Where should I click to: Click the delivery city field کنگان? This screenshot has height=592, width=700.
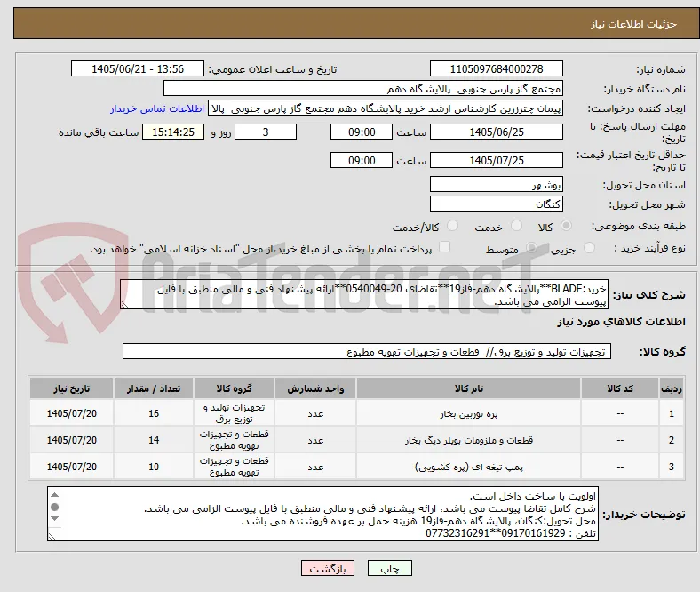point(496,204)
